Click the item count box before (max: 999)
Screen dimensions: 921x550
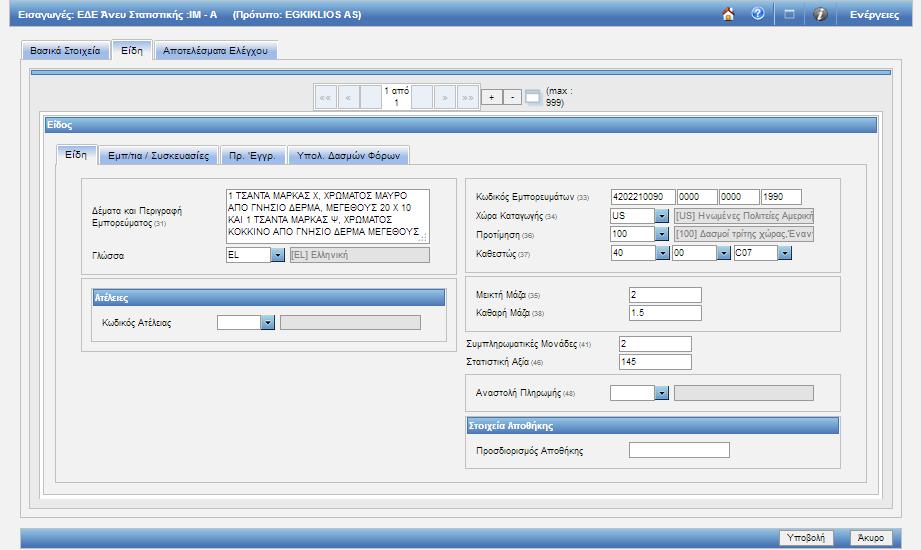pyautogui.click(x=532, y=97)
